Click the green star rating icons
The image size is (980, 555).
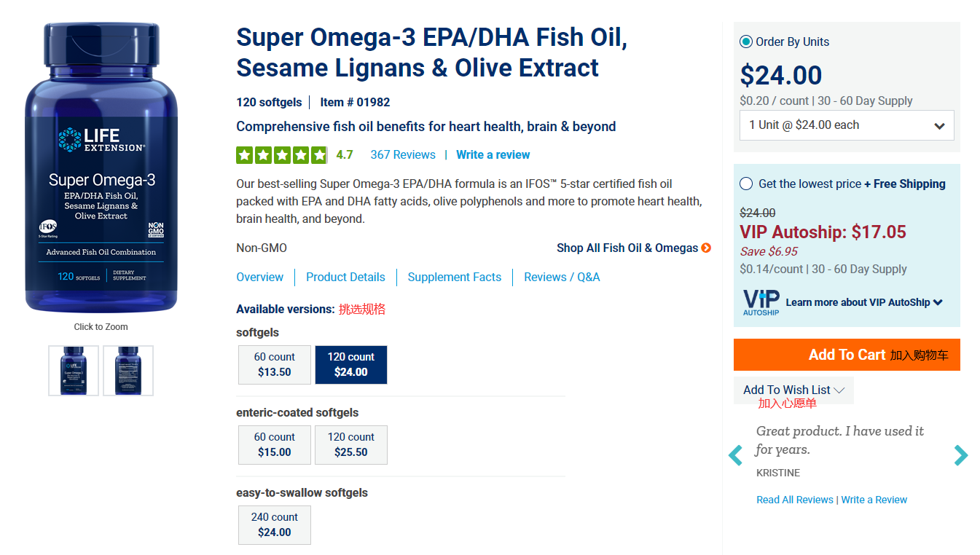point(281,155)
